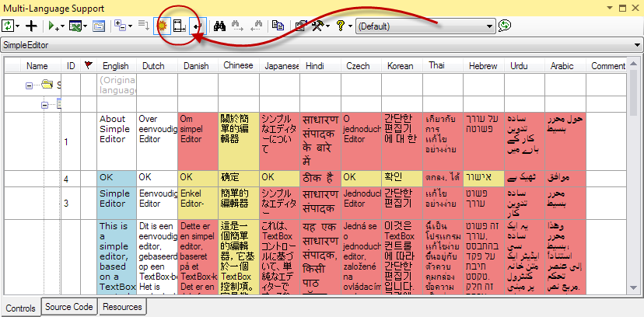Open the (Default) combo box dropdown
Viewport: 644px width, 317px height.
coord(489,26)
